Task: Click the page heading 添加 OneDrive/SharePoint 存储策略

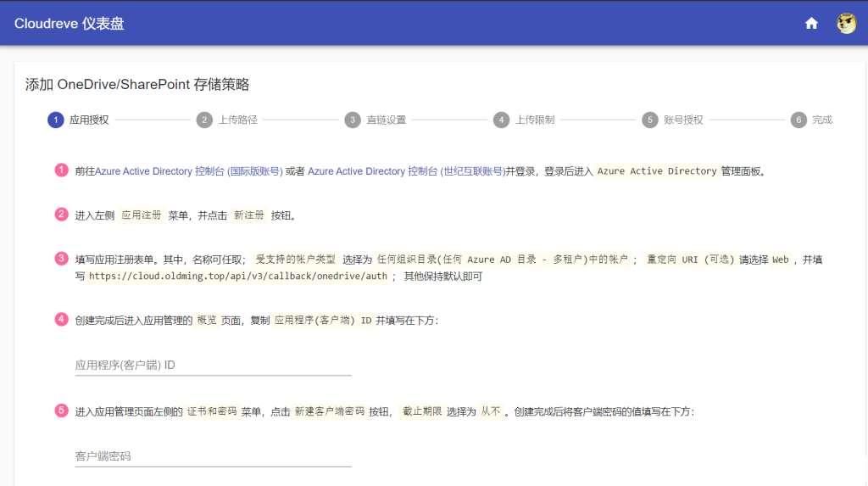Action: click(137, 85)
